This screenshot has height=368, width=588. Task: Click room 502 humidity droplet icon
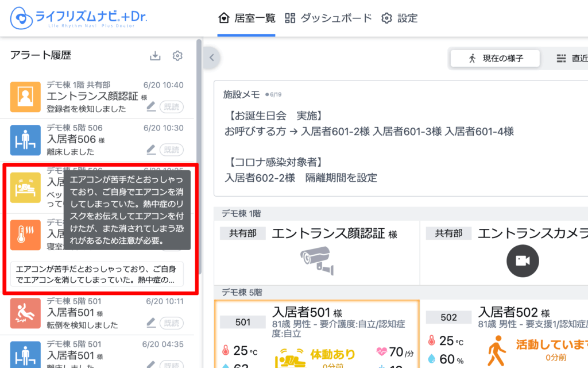point(432,359)
